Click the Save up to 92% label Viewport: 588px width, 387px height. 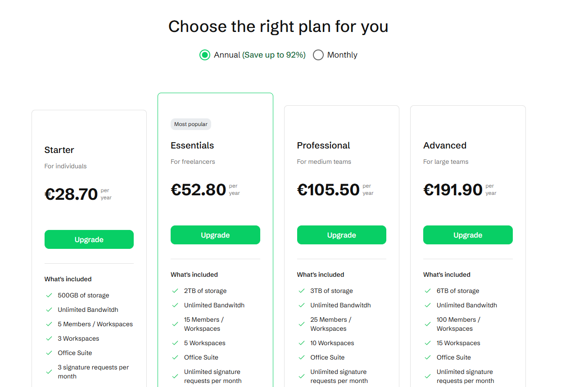coord(274,55)
